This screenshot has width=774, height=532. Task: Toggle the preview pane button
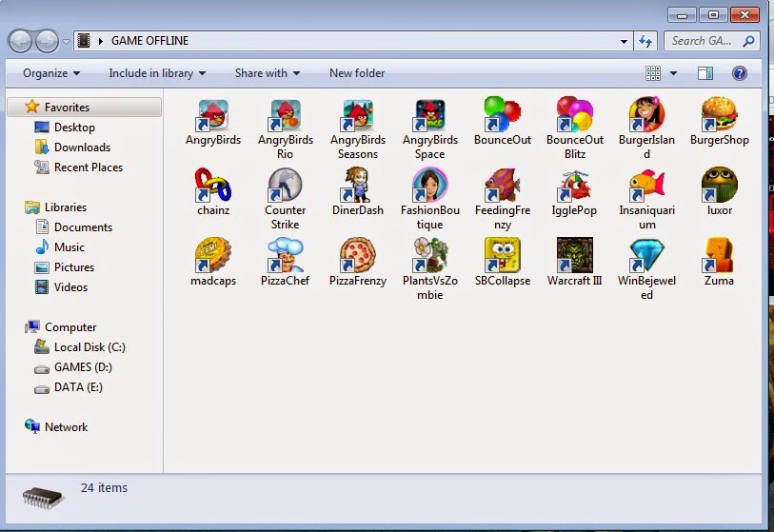tap(705, 73)
